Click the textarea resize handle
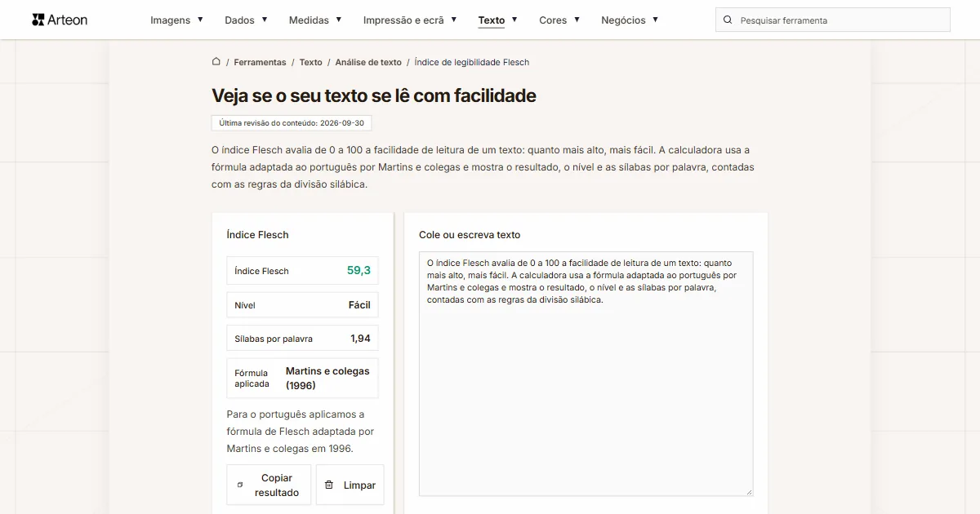 pyautogui.click(x=748, y=491)
